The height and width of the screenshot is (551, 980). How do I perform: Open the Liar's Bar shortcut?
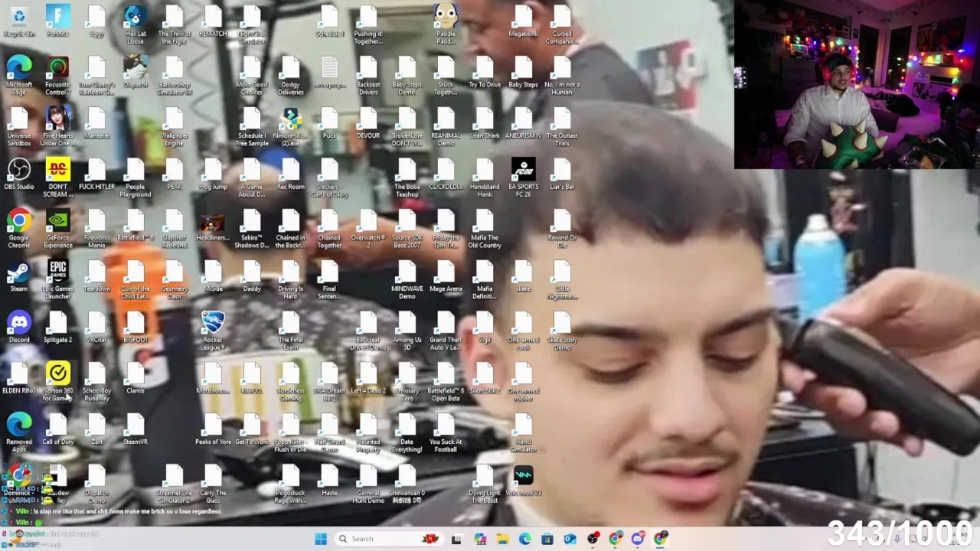[562, 174]
